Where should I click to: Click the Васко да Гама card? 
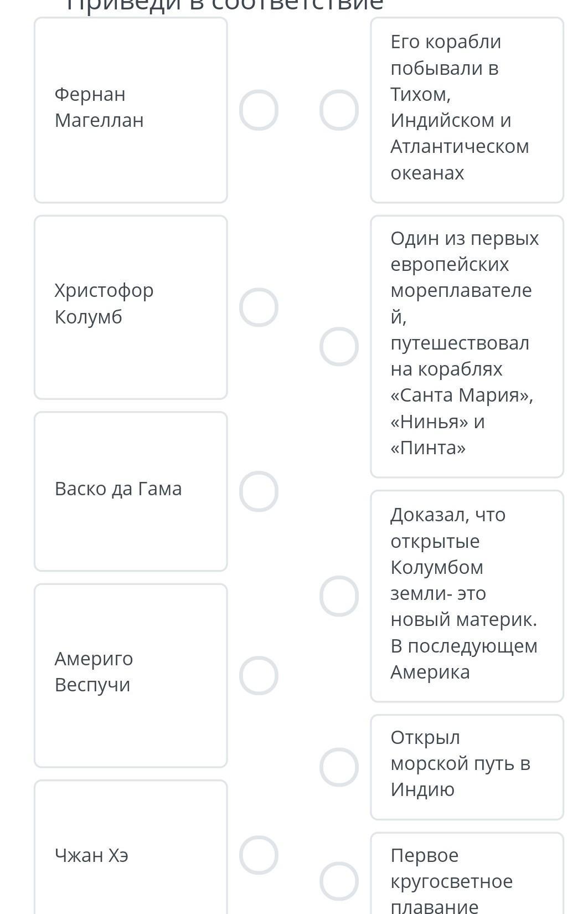131,491
